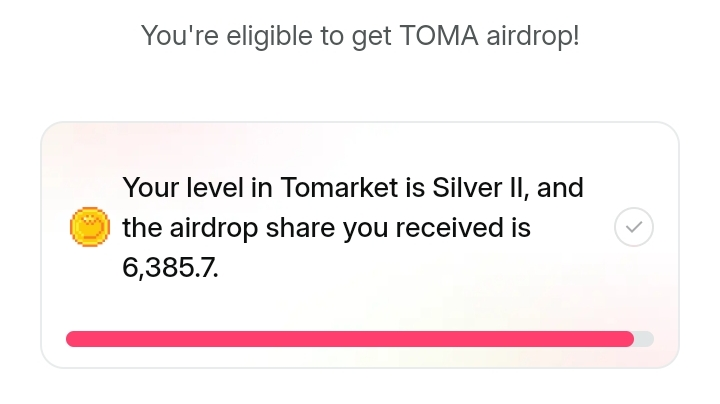Image resolution: width=720 pixels, height=404 pixels.
Task: Click the pink filled progress bar
Action: (x=350, y=339)
